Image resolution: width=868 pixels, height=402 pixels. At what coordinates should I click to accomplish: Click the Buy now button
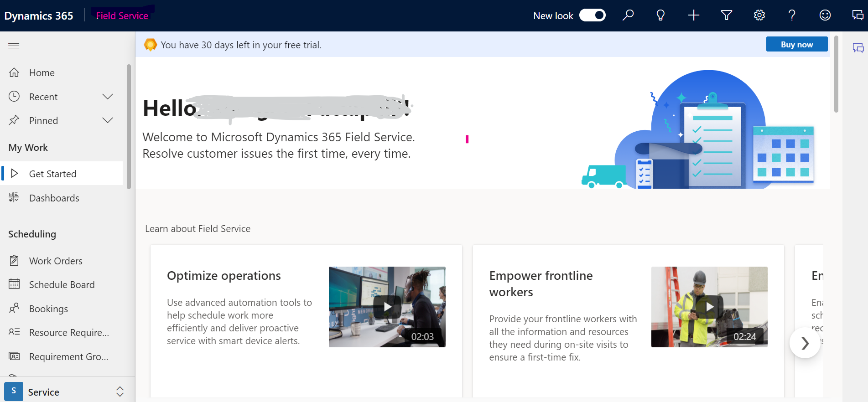tap(797, 44)
